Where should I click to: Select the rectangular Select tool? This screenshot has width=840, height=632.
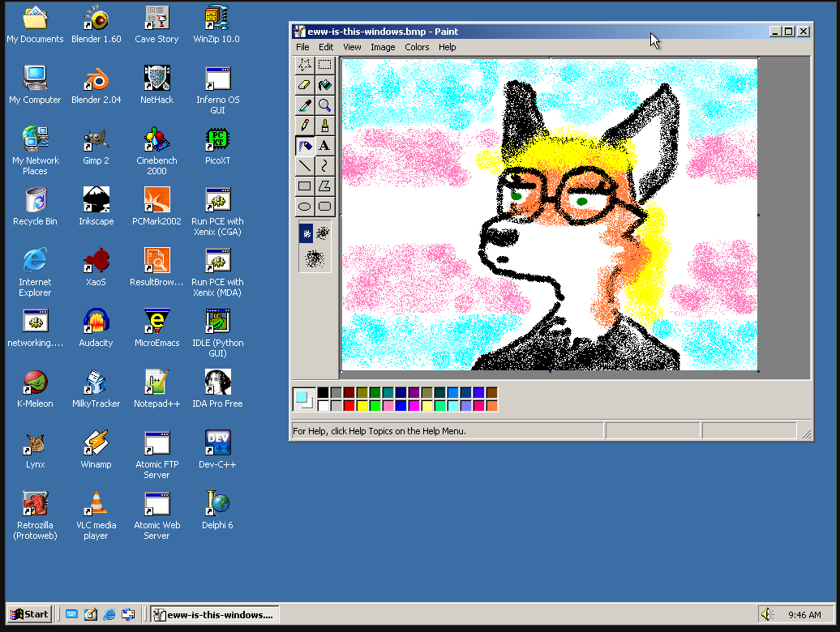click(324, 65)
